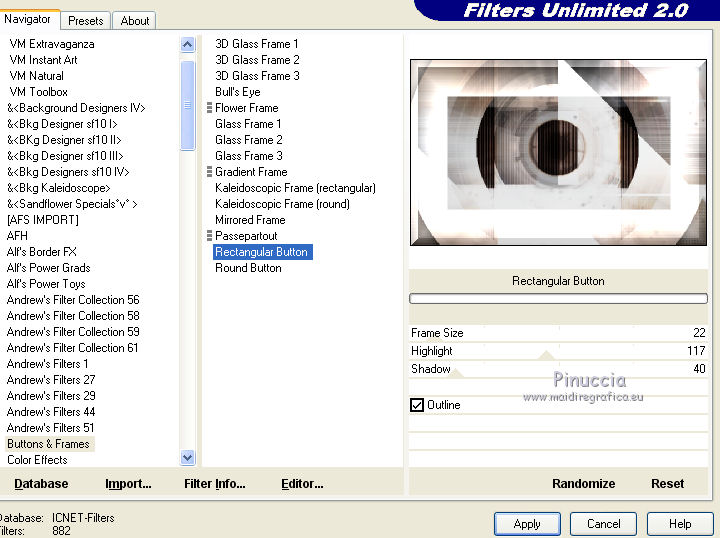
Task: Select Alf's Power Toys category
Action: coord(46,284)
